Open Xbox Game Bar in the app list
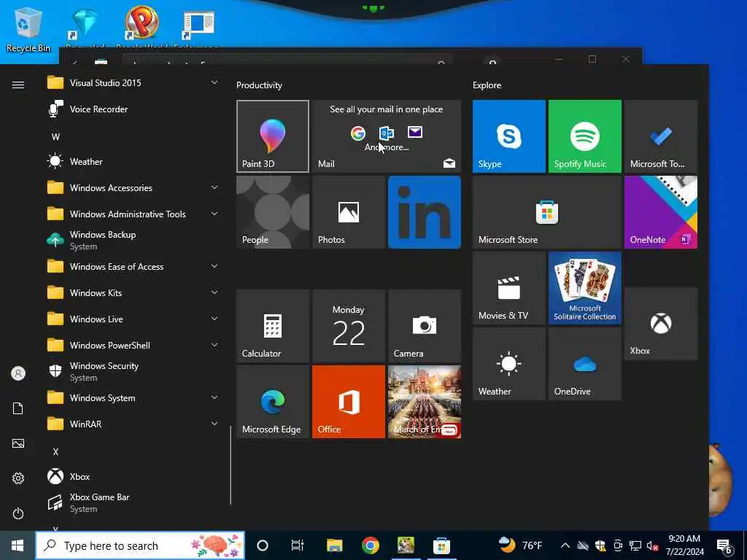This screenshot has height=560, width=747. click(x=133, y=502)
